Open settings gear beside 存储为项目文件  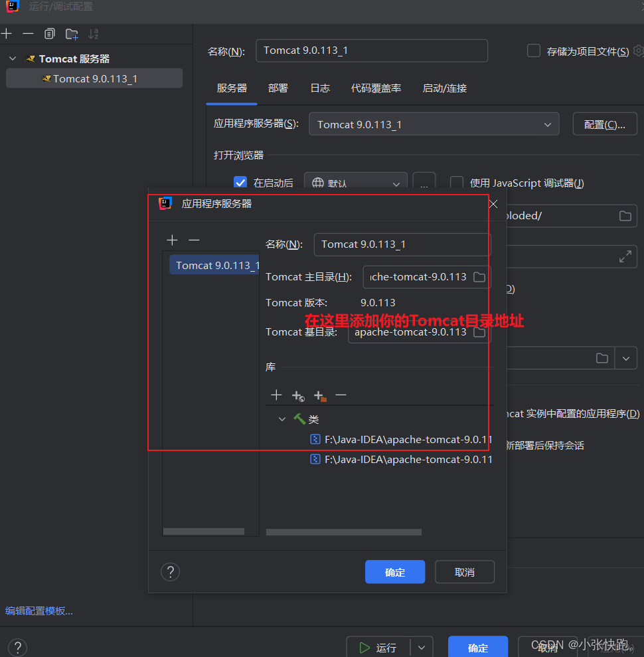(x=639, y=50)
